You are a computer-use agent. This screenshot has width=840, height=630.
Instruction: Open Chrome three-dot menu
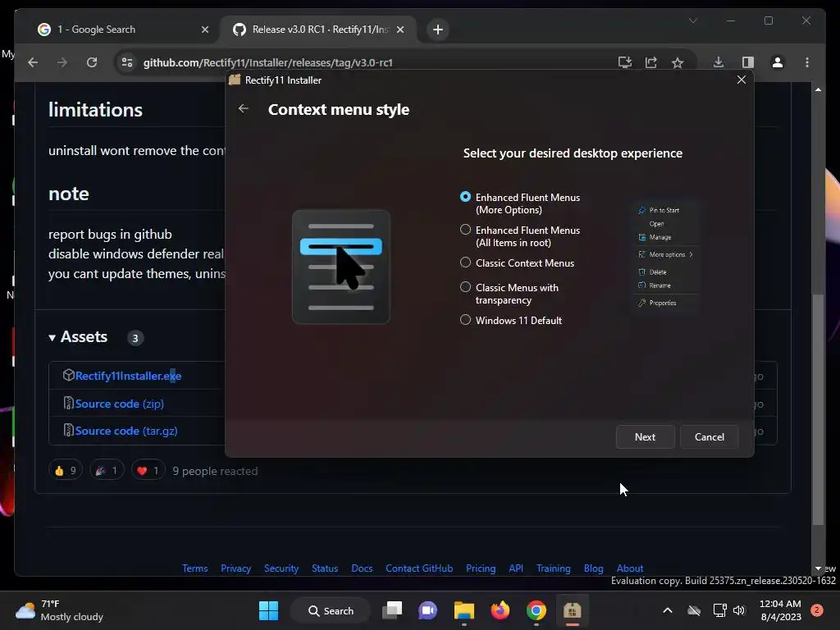(807, 62)
